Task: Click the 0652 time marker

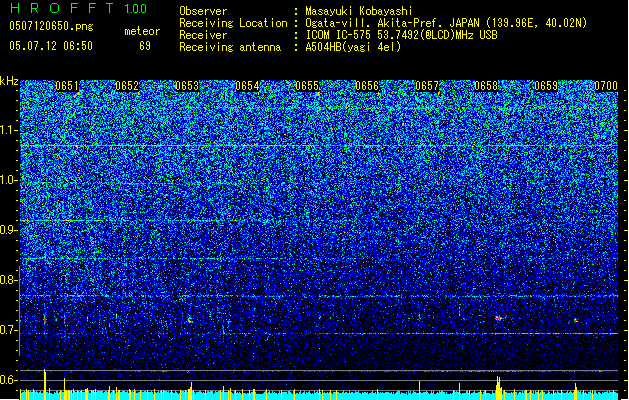Action: (127, 86)
